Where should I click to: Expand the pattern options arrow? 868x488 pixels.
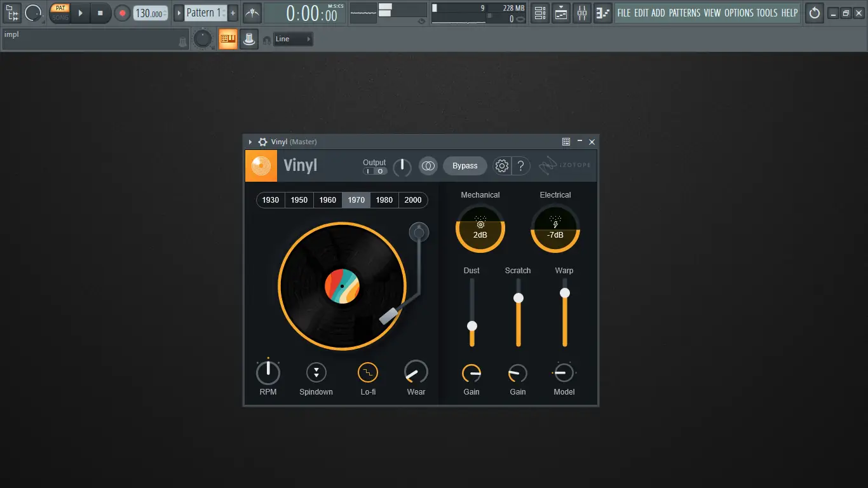(x=179, y=13)
